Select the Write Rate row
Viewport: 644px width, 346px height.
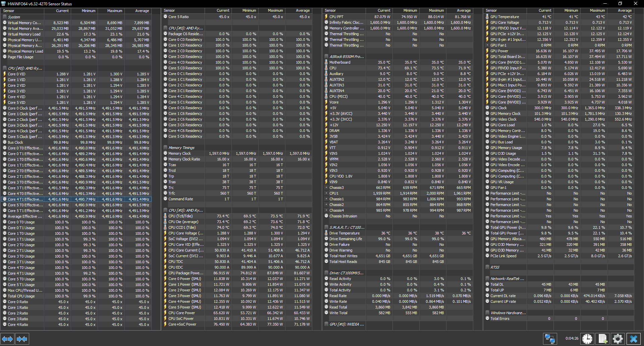(x=398, y=301)
